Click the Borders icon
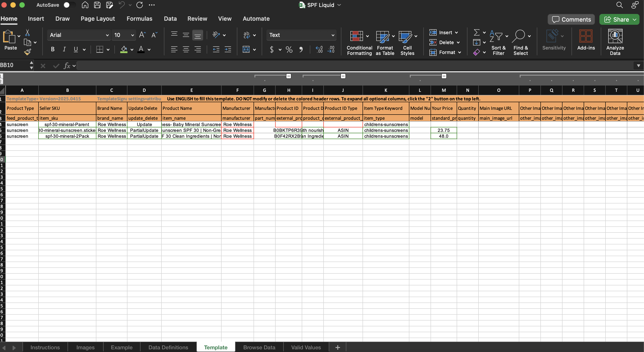Viewport: 644px width, 352px height. point(100,49)
